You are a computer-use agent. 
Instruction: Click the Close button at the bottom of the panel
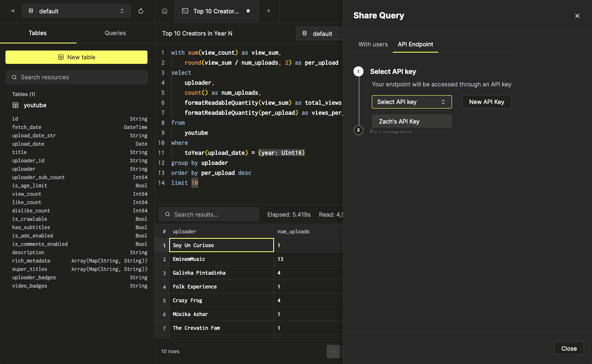coord(569,349)
